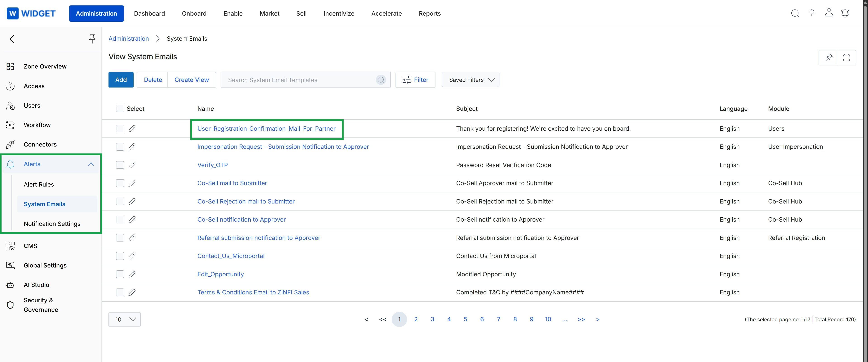Image resolution: width=868 pixels, height=362 pixels.
Task: Check the Co-Sell notification to Approver row
Action: pos(120,219)
